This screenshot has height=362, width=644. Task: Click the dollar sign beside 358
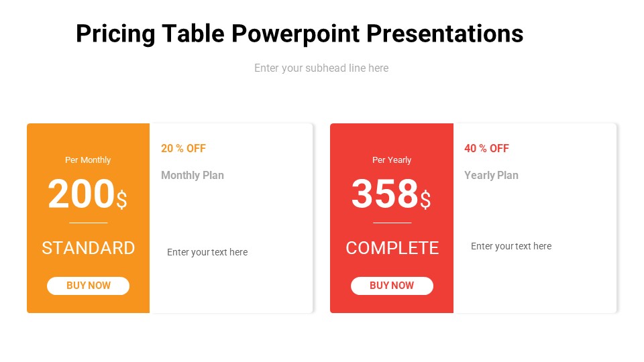(x=425, y=199)
